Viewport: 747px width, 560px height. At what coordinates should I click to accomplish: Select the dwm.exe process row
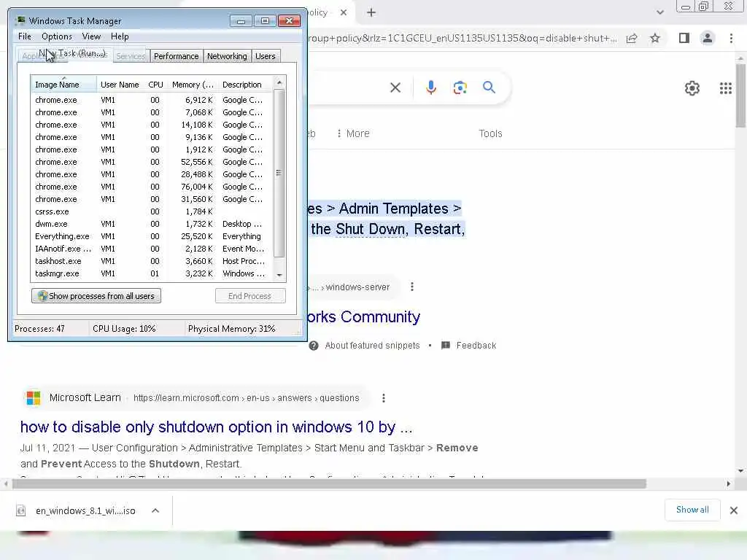(x=152, y=225)
